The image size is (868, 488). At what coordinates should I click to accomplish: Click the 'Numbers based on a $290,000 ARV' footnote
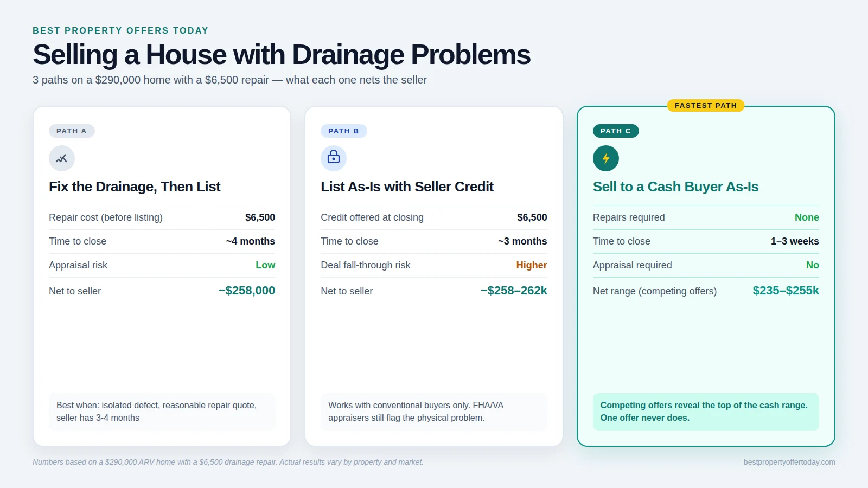tap(228, 462)
